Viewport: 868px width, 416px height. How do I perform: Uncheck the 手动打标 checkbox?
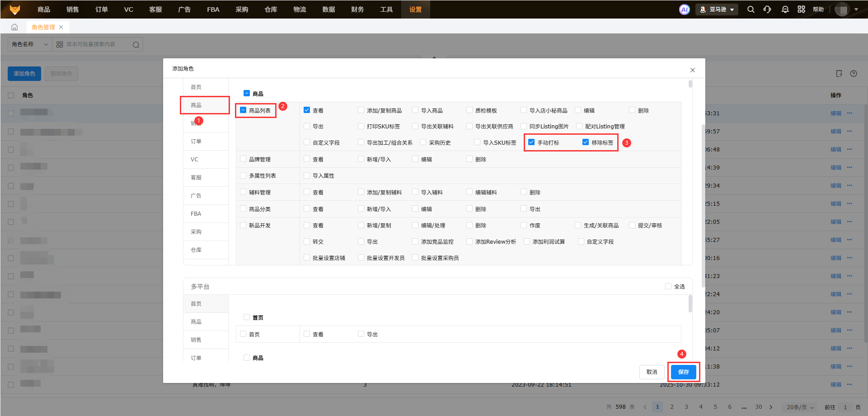pyautogui.click(x=531, y=142)
